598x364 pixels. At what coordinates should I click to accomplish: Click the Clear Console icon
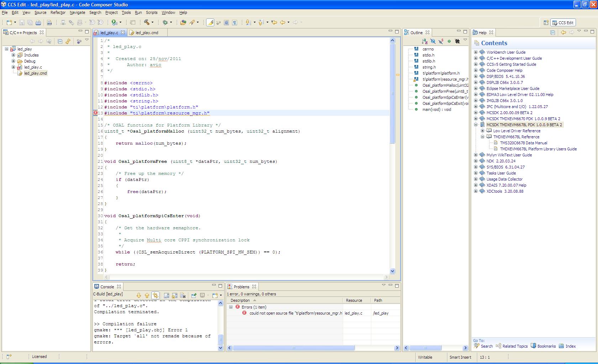click(x=183, y=295)
